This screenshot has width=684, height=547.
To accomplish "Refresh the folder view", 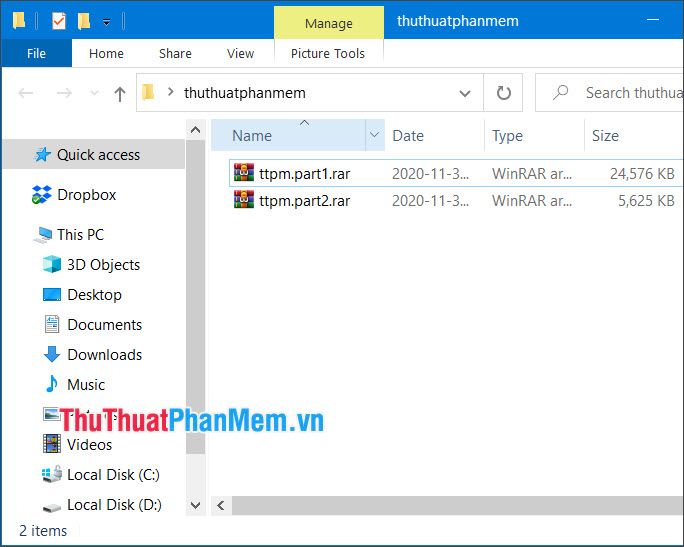I will pyautogui.click(x=503, y=93).
